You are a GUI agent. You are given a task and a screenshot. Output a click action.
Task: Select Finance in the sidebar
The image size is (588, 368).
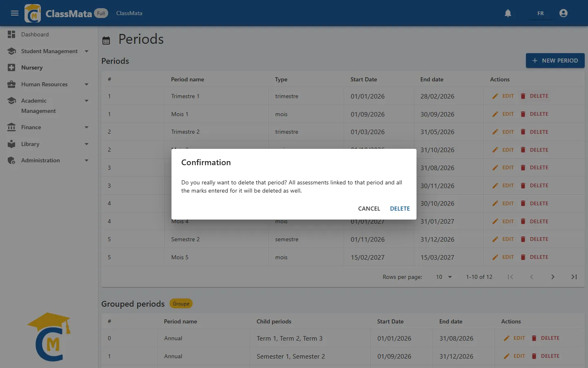(49, 127)
